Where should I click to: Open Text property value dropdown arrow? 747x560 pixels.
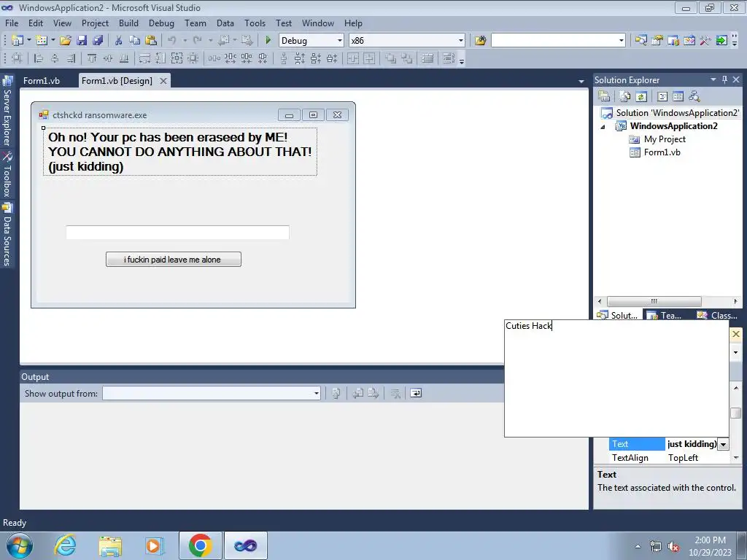(723, 444)
